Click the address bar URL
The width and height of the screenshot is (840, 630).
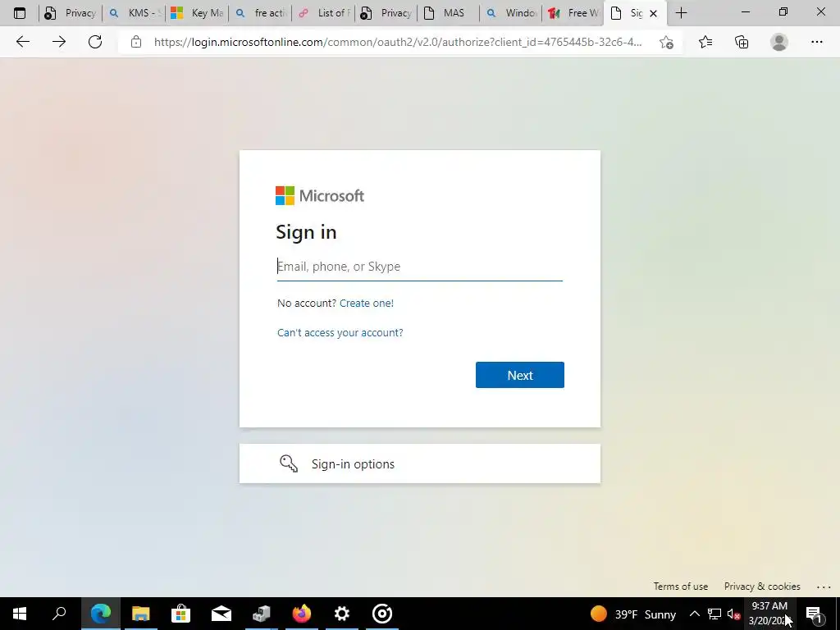click(x=398, y=42)
